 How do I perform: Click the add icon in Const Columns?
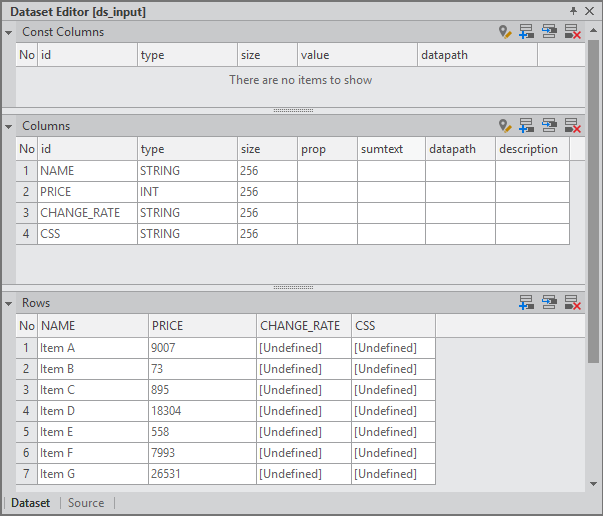pyautogui.click(x=527, y=32)
